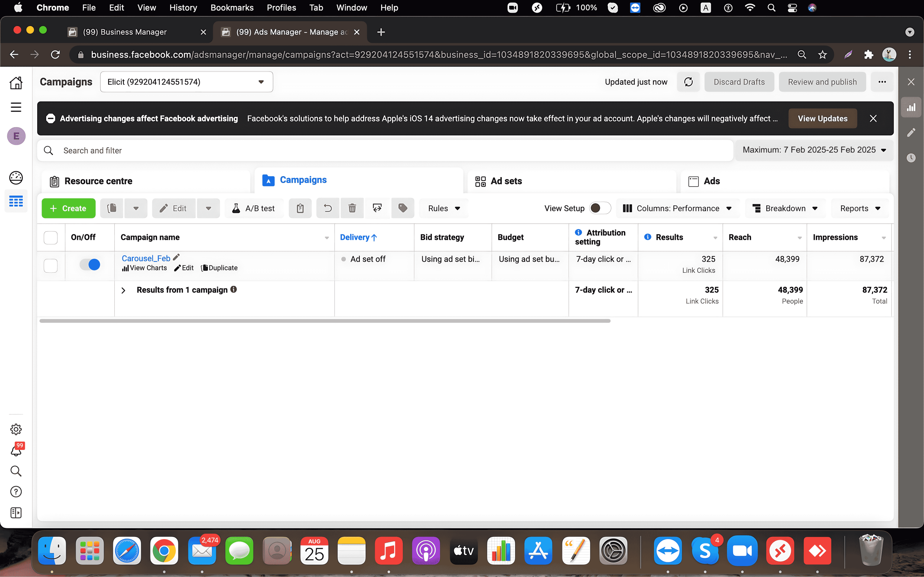Check the Carousel_Feb row checkbox
924x577 pixels.
point(51,266)
